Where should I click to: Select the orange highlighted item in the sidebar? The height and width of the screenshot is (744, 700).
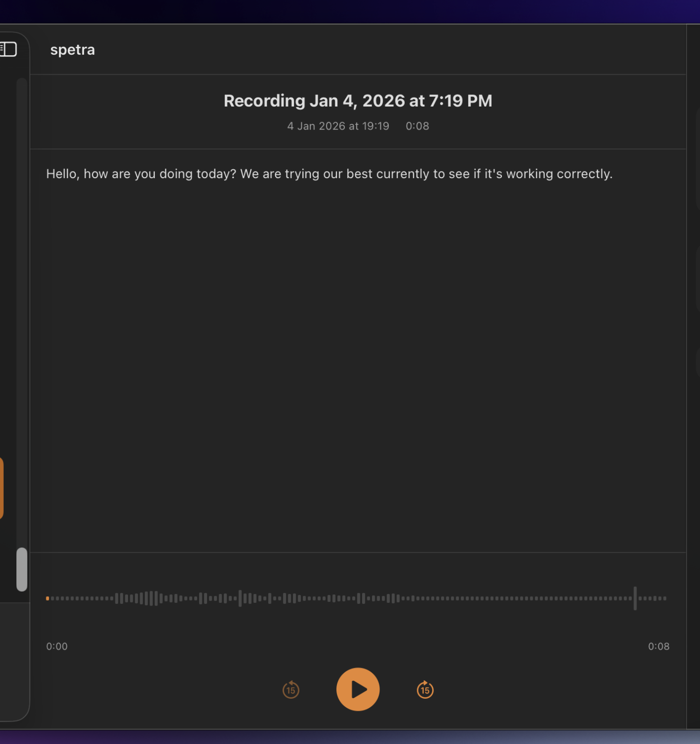tap(1, 488)
